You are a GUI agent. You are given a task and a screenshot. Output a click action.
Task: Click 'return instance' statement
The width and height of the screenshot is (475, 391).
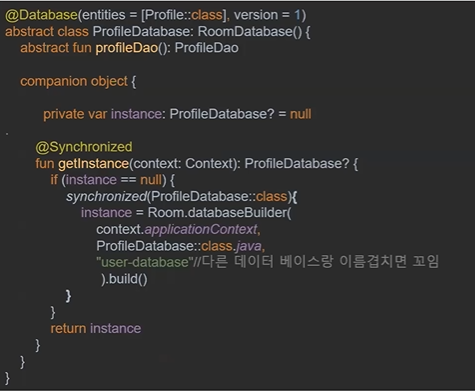[96, 329]
